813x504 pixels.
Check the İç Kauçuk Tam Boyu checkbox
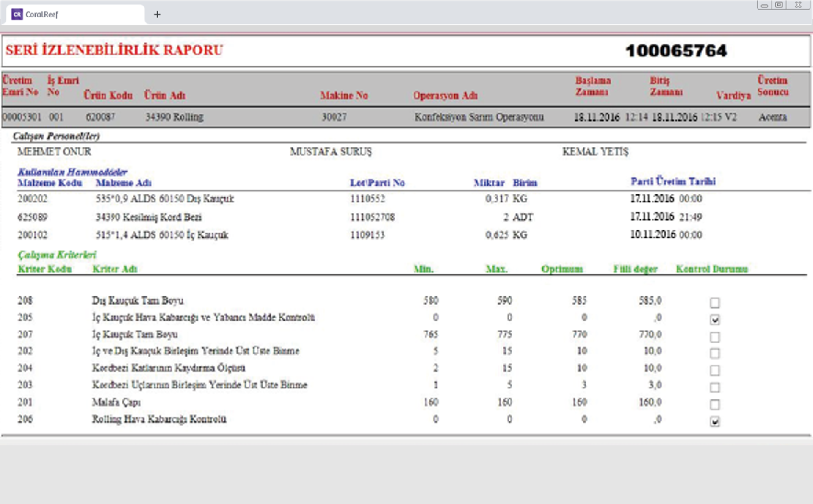pyautogui.click(x=715, y=337)
